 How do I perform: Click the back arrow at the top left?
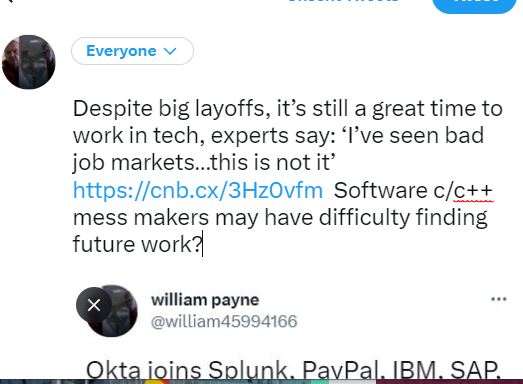[10, 1]
